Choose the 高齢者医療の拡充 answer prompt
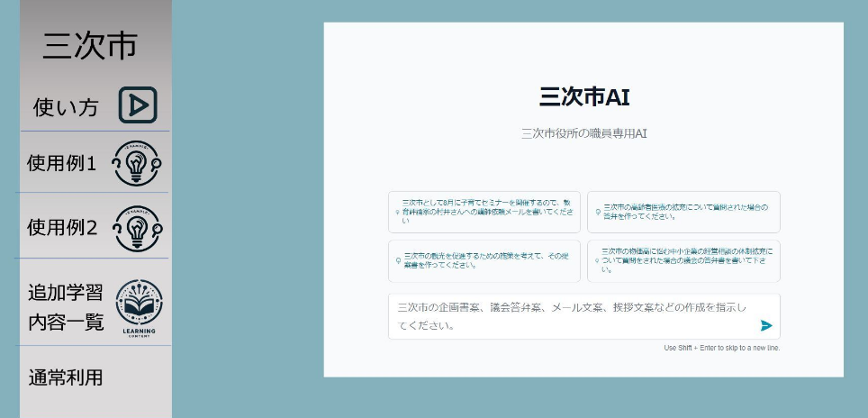Image resolution: width=868 pixels, height=418 pixels. (x=684, y=213)
